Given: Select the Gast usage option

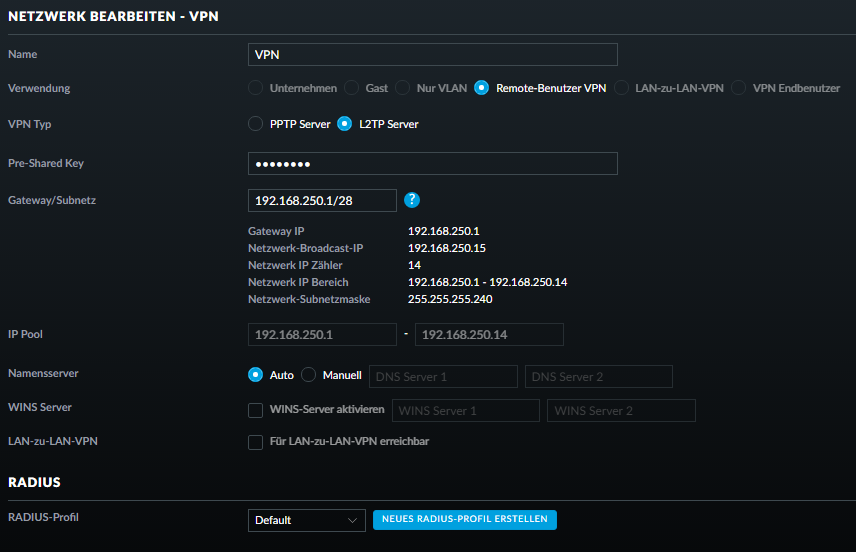Looking at the screenshot, I should tap(352, 88).
